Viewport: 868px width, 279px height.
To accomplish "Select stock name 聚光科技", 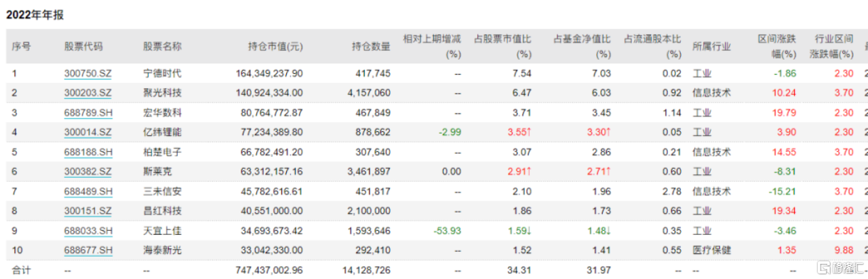I will (162, 92).
